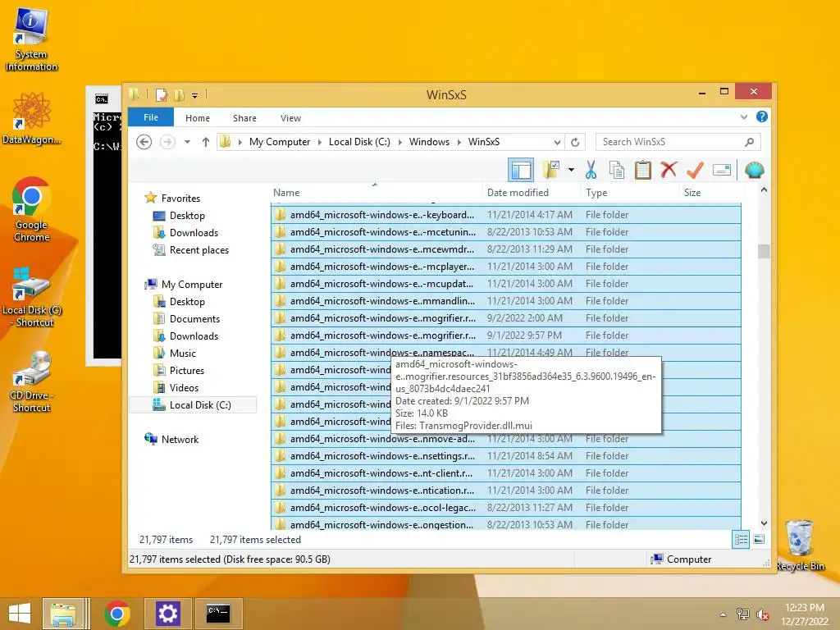Screen dimensions: 840x630
Task: Select Music in navigation pane
Action: [x=183, y=353]
